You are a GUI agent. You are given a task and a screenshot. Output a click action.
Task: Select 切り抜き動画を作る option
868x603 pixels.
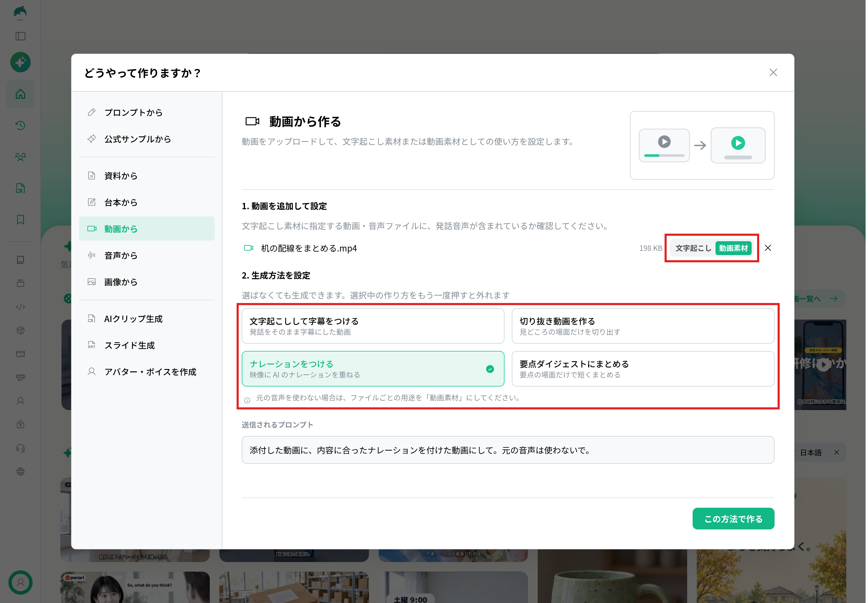coord(643,326)
